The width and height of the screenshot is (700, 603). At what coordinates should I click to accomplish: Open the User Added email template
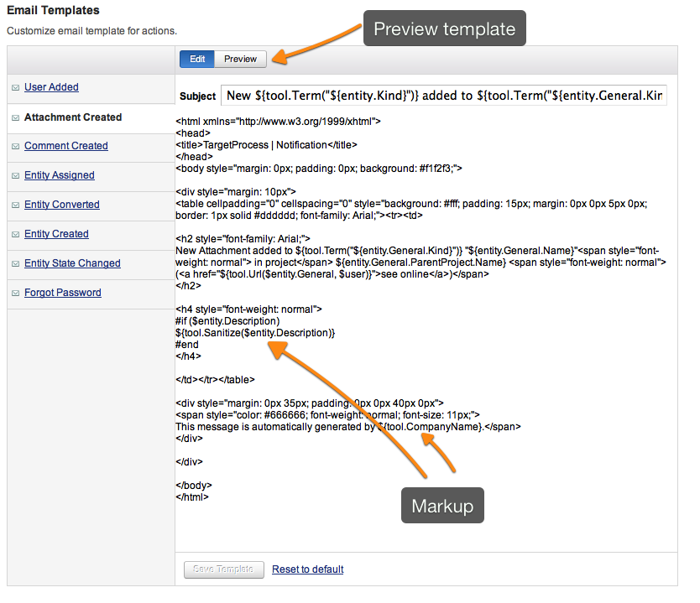tap(52, 87)
